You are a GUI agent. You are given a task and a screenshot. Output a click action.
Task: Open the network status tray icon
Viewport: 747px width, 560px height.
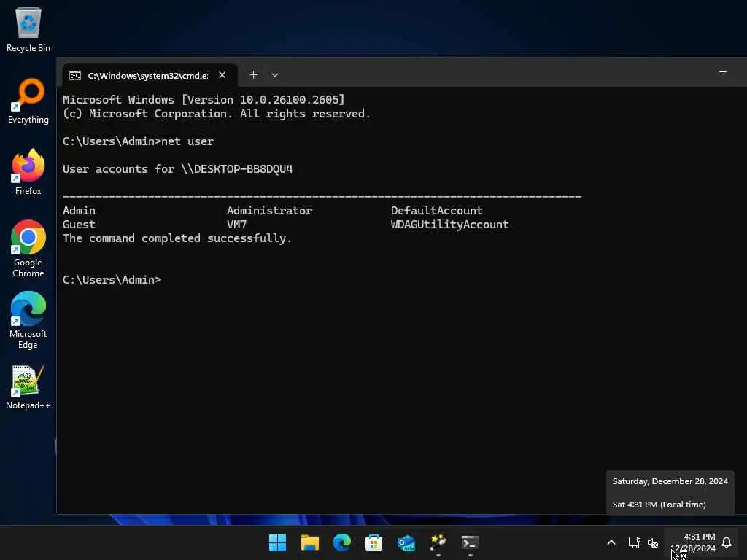[634, 542]
